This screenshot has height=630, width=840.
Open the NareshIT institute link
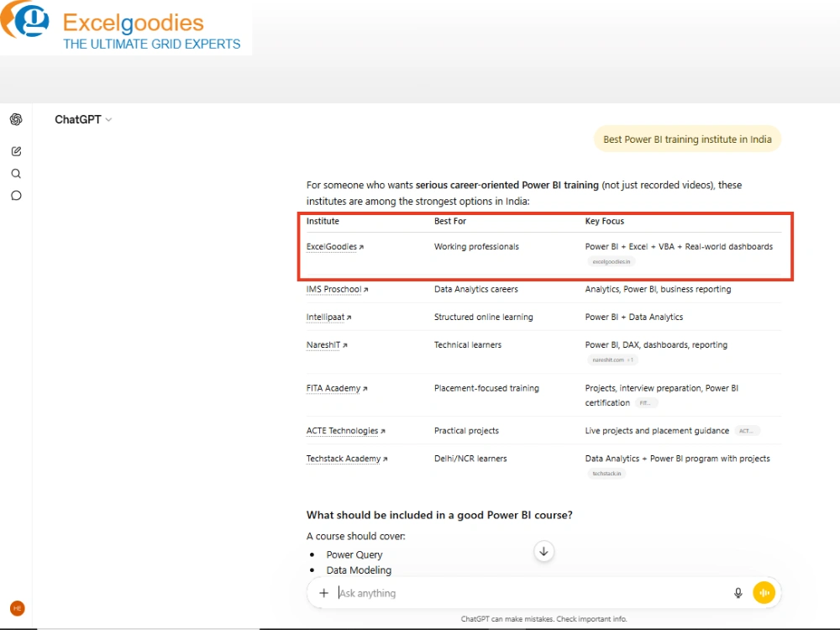click(x=327, y=345)
